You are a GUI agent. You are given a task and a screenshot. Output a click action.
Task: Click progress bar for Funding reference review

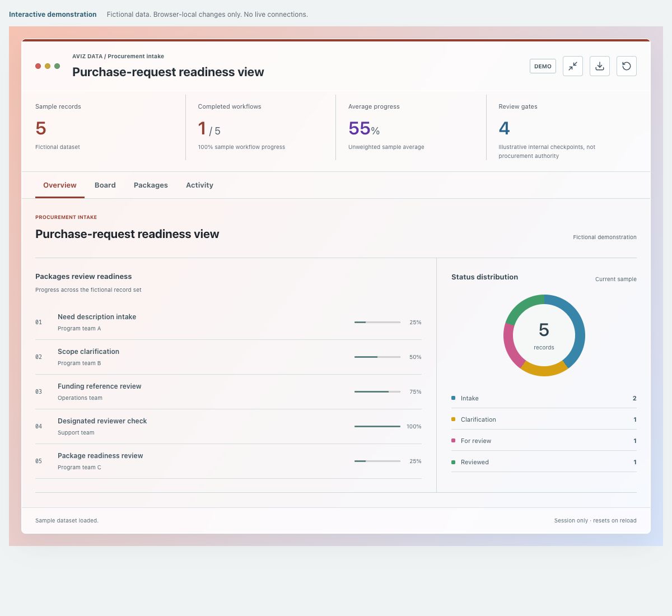(377, 392)
